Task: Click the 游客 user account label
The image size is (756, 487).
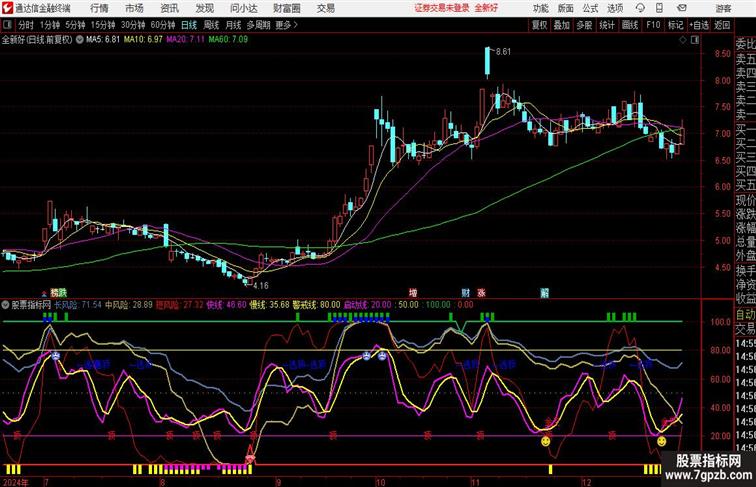Action: point(723,8)
